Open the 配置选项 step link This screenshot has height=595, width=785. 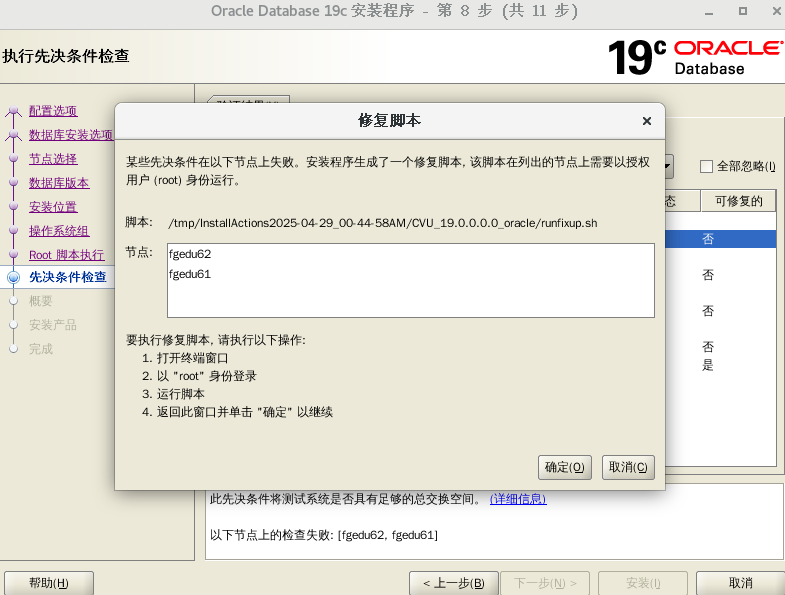pyautogui.click(x=53, y=111)
